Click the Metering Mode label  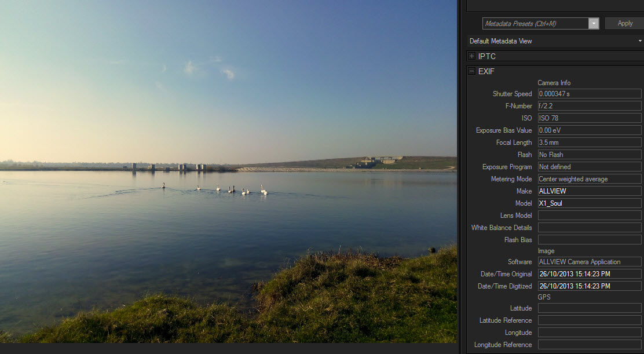(511, 179)
